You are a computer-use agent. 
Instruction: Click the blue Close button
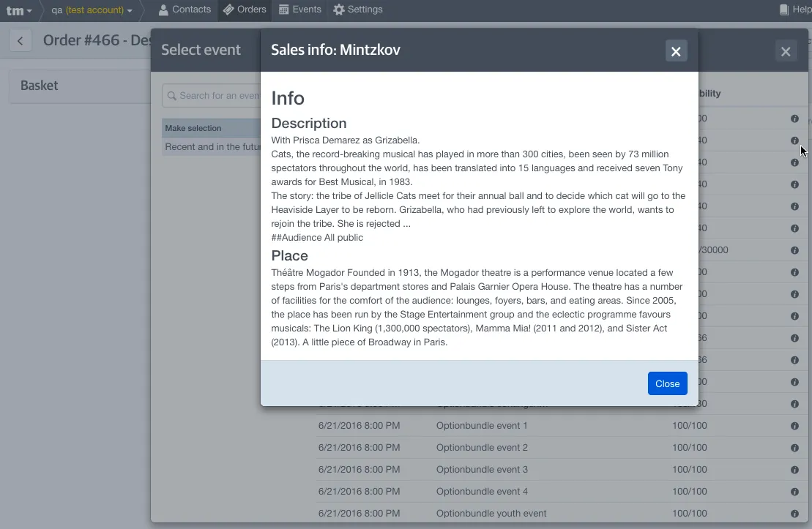(x=667, y=383)
